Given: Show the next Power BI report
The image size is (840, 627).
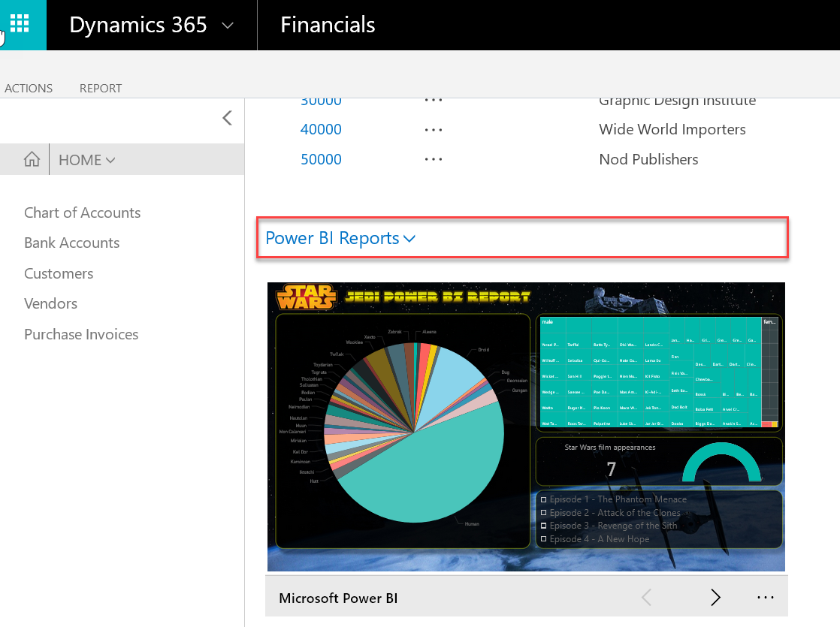Looking at the screenshot, I should tap(716, 597).
